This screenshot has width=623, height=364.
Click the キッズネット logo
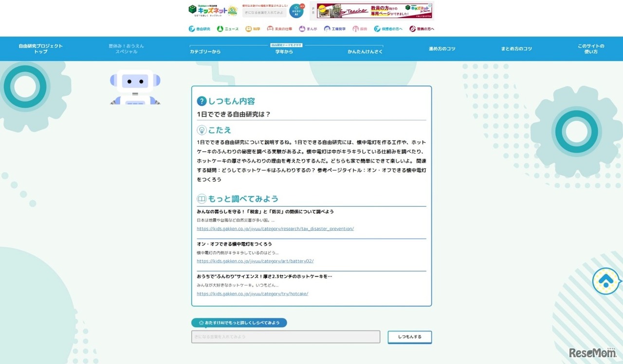(x=213, y=10)
